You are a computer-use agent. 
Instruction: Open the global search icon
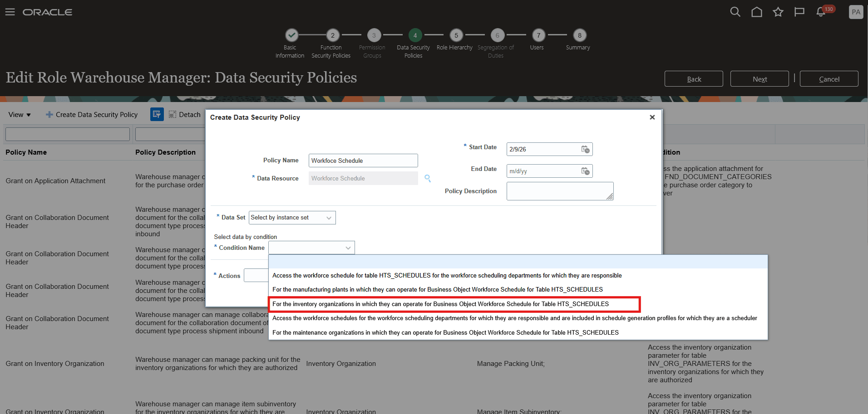click(735, 12)
